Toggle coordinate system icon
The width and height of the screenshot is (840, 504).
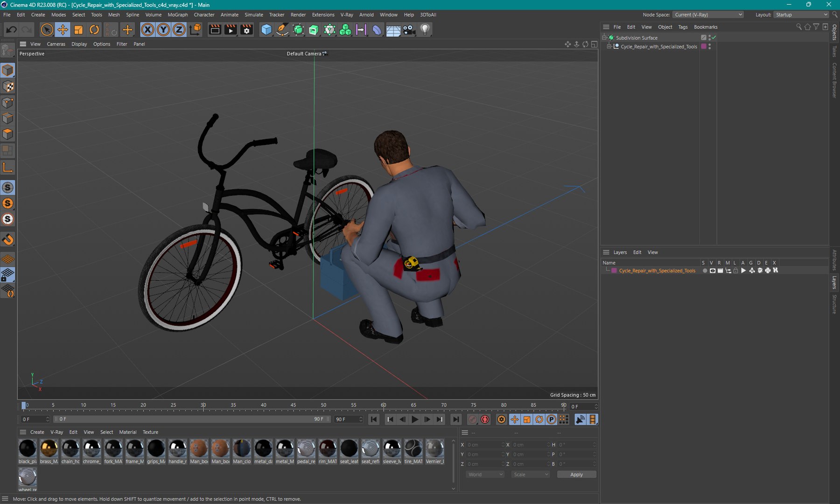(196, 29)
